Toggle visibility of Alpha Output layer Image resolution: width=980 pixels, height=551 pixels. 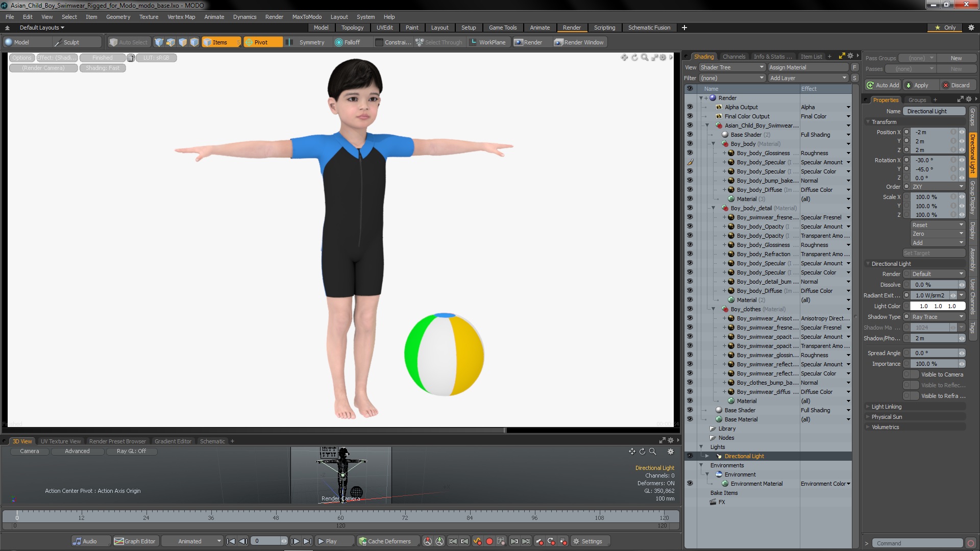click(690, 107)
